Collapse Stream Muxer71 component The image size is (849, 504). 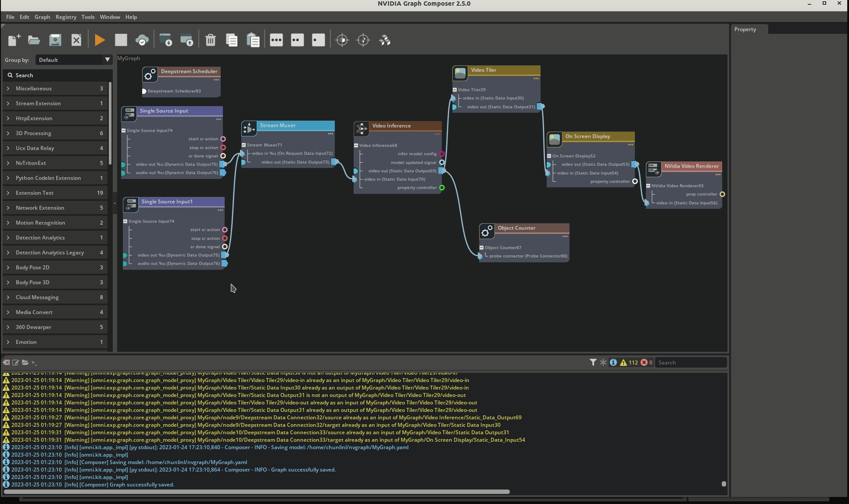[x=244, y=145]
